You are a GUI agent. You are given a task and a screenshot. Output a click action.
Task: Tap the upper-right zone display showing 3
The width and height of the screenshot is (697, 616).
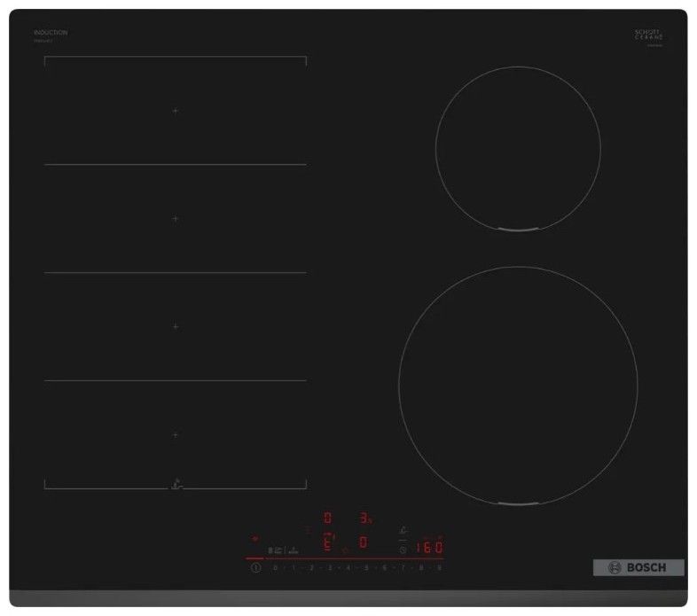click(x=364, y=518)
